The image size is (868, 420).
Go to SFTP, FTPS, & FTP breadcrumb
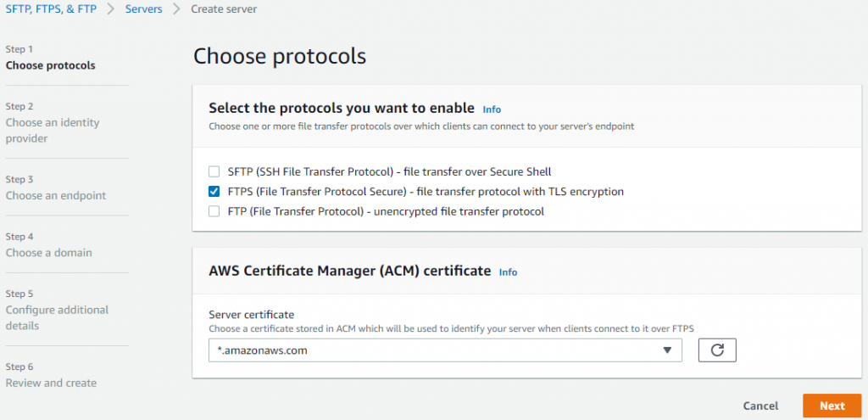51,9
